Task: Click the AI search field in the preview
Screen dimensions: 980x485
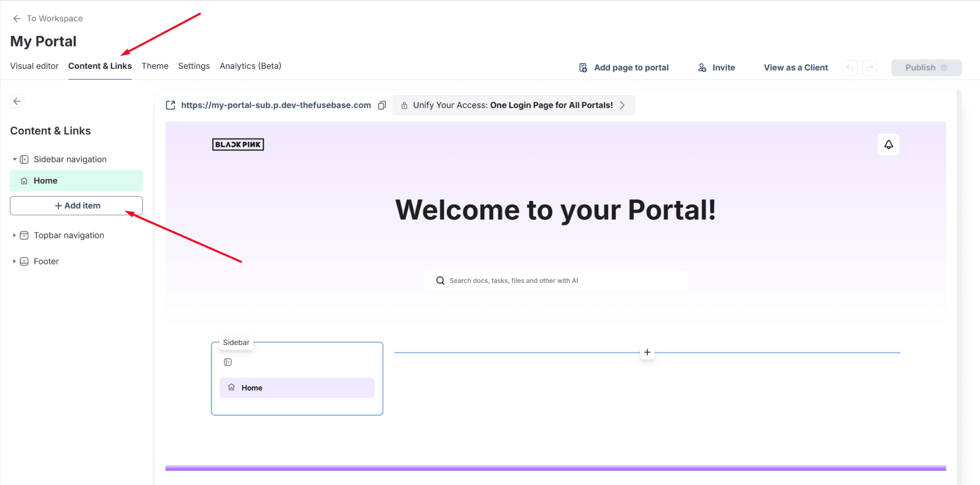Action: click(554, 280)
